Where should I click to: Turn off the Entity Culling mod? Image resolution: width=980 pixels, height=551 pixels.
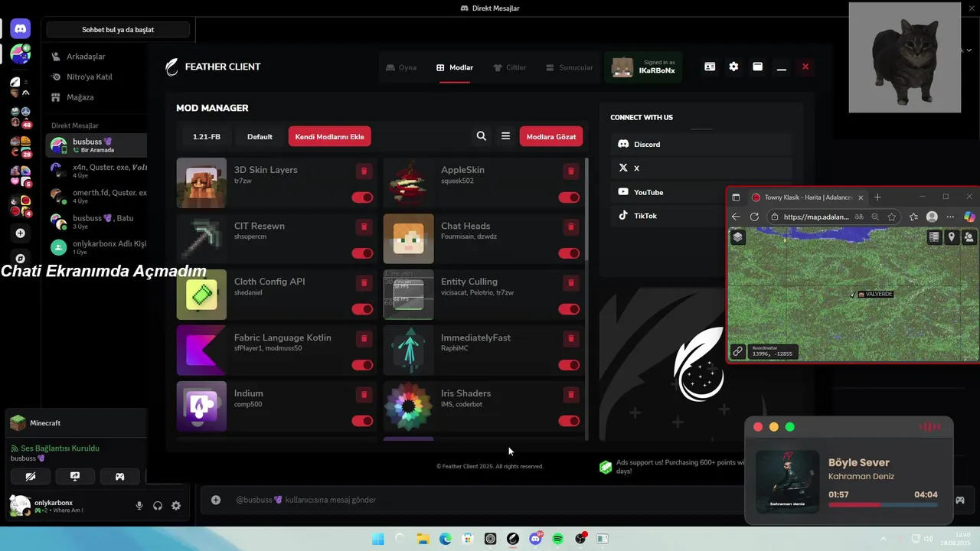(x=569, y=309)
